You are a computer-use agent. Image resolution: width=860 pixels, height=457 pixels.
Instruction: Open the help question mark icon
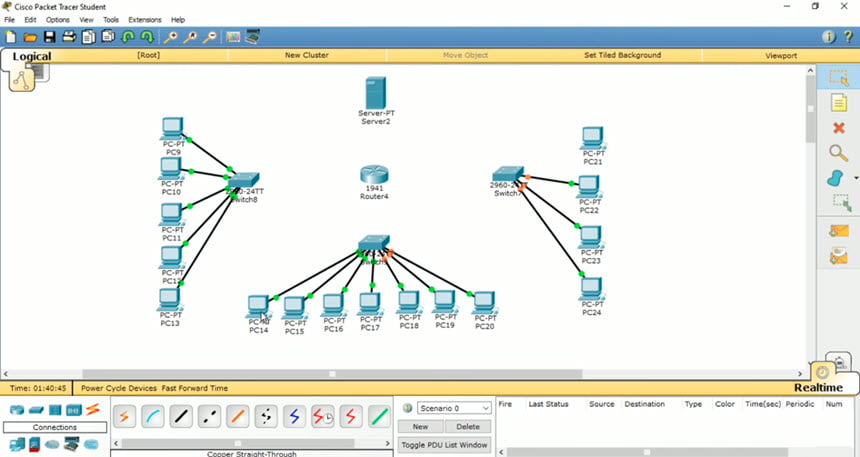(848, 37)
